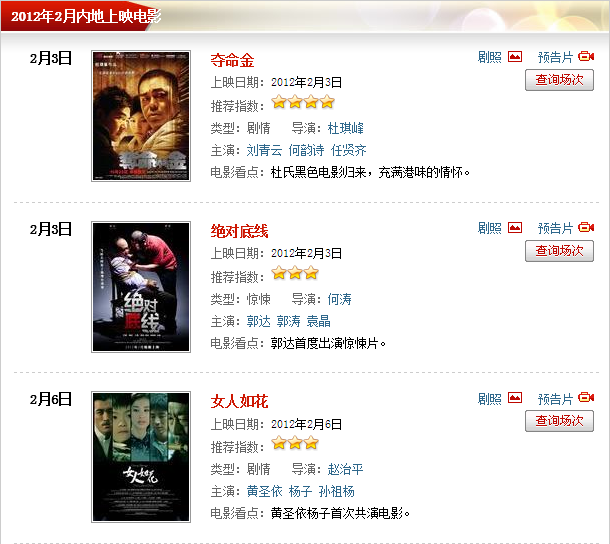Click the trailer camera icon for 绝对底线
Viewport: 610px width, 544px height.
point(586,228)
